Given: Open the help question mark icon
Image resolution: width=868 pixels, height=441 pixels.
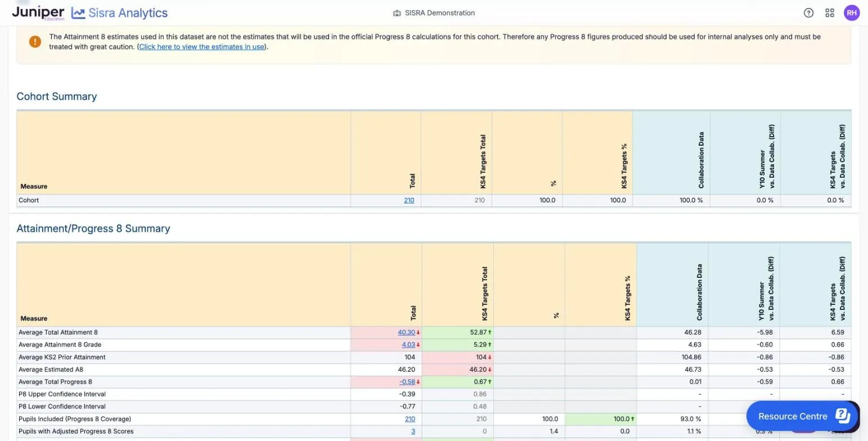Looking at the screenshot, I should point(808,13).
